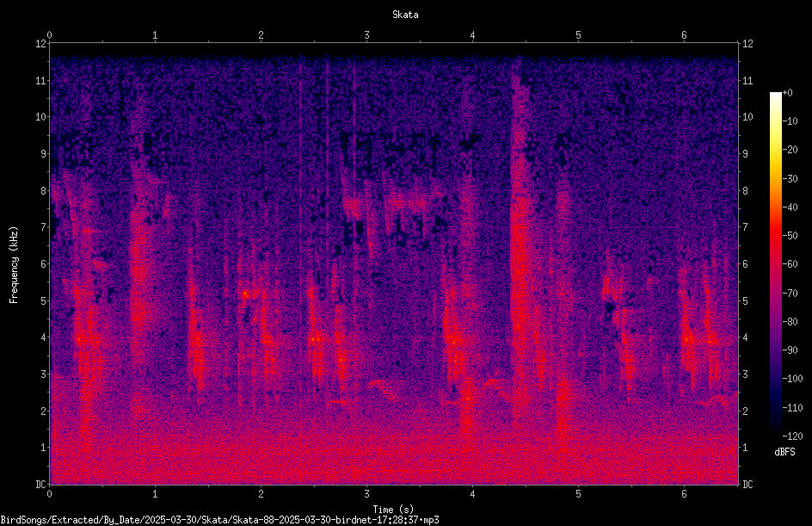Click the "-50" value on the color scale
This screenshot has width=812, height=526.
click(790, 236)
